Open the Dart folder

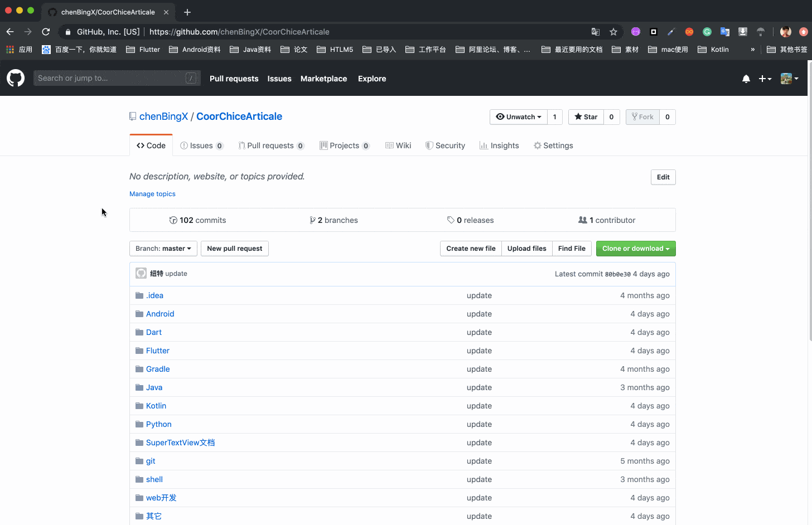tap(154, 332)
